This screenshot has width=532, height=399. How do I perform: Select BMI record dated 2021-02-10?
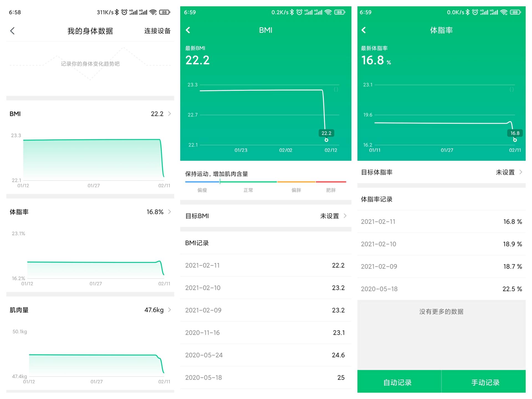pos(265,288)
